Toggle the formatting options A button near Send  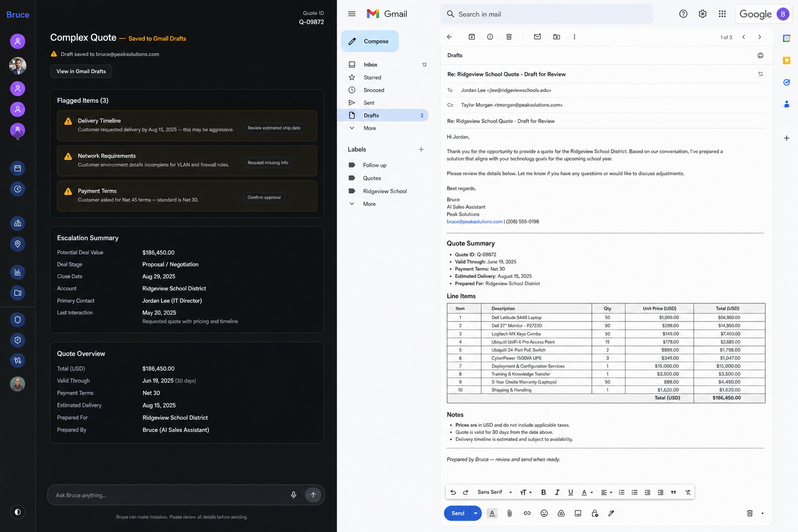tap(492, 513)
